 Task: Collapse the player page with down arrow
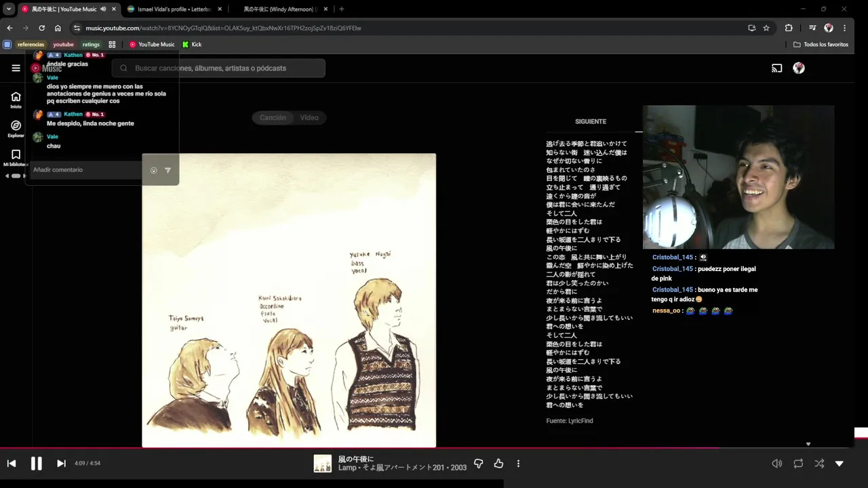click(840, 464)
